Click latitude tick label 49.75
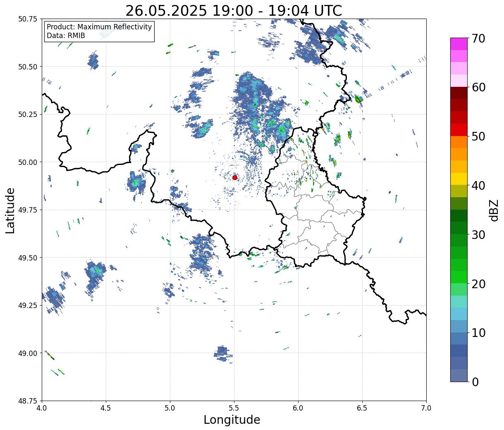The height and width of the screenshot is (430, 504). click(28, 210)
